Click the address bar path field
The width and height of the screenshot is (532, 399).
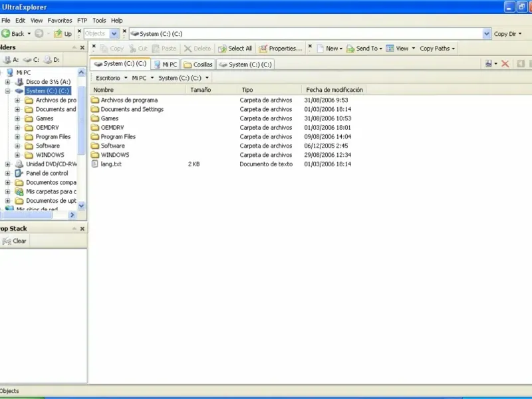pos(306,34)
